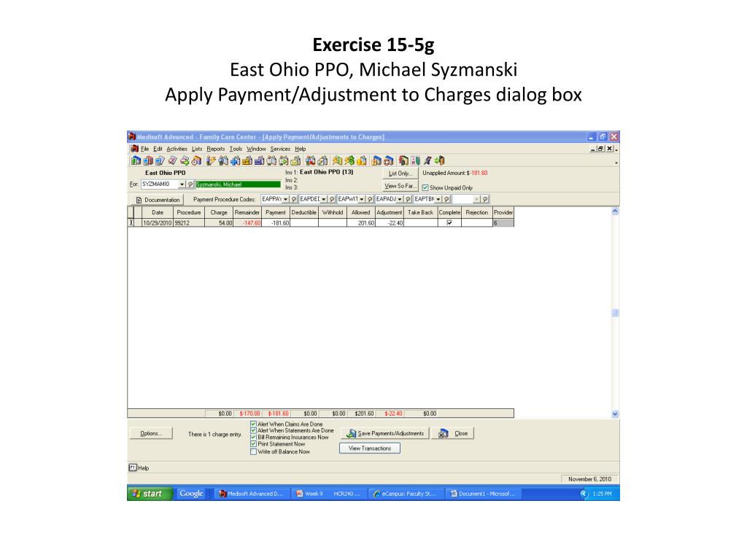Screen dimensions: 747x560
Task: Switch to Document1 - Microsoft taskbar item
Action: tap(483, 494)
